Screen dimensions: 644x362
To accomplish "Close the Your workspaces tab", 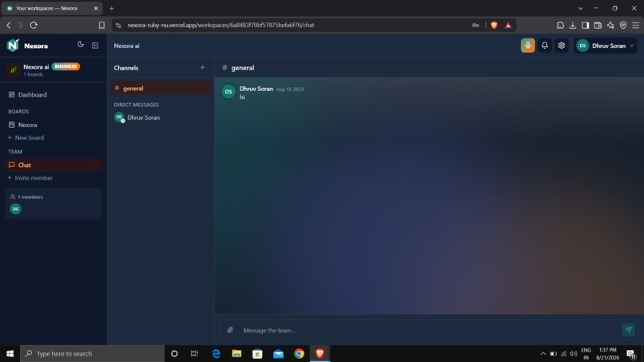I will [96, 8].
